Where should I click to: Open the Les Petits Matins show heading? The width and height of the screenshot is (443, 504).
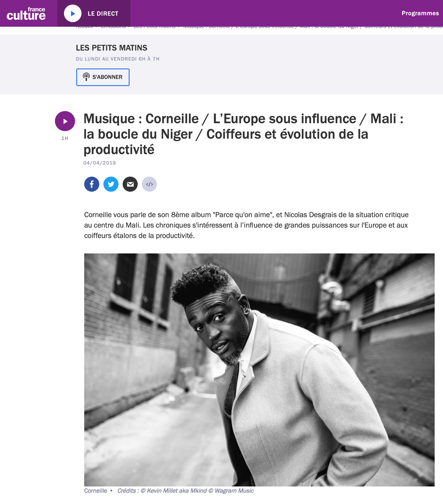point(111,47)
